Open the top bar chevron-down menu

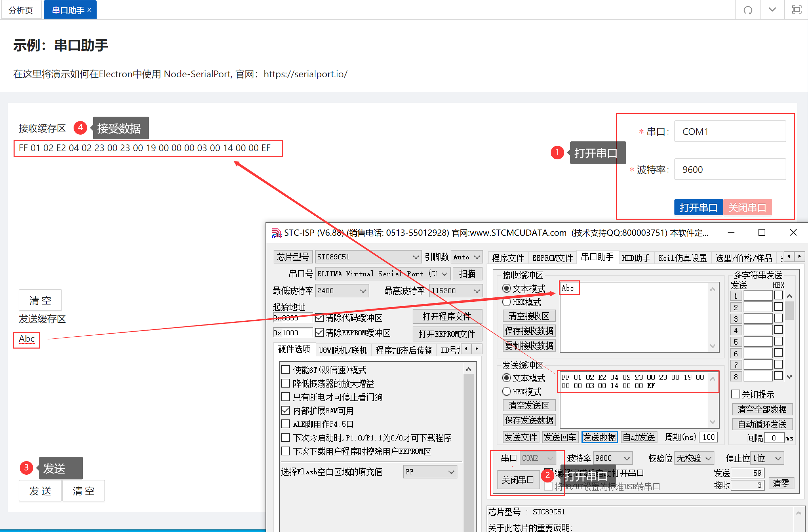pyautogui.click(x=772, y=9)
